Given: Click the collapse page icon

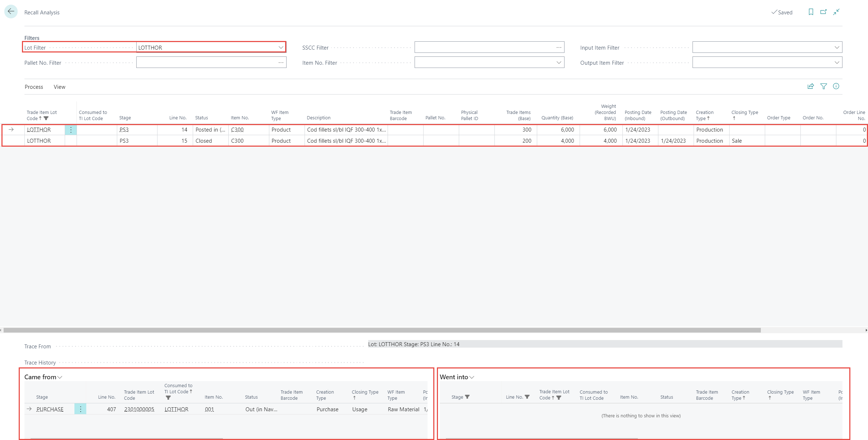Looking at the screenshot, I should point(836,12).
